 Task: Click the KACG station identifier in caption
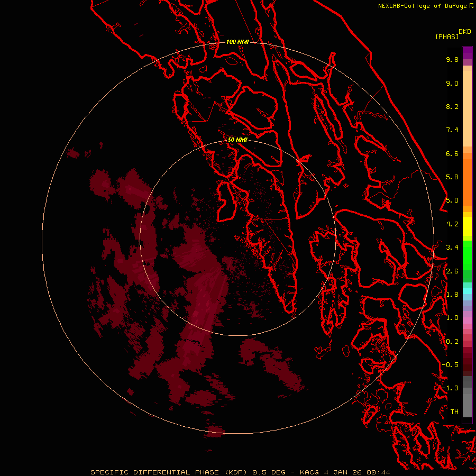309,472
